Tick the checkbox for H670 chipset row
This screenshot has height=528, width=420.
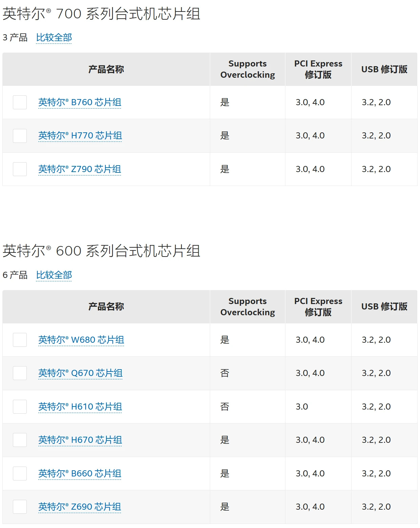tap(20, 440)
